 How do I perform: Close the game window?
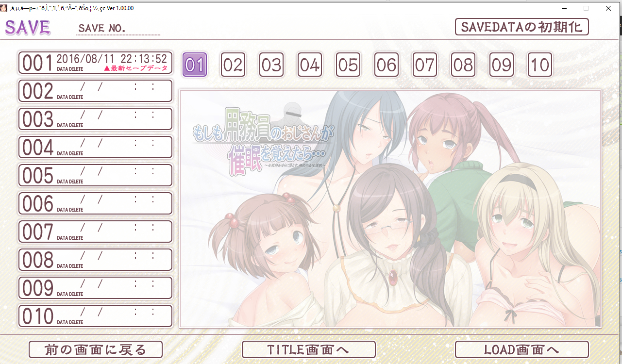click(x=608, y=8)
